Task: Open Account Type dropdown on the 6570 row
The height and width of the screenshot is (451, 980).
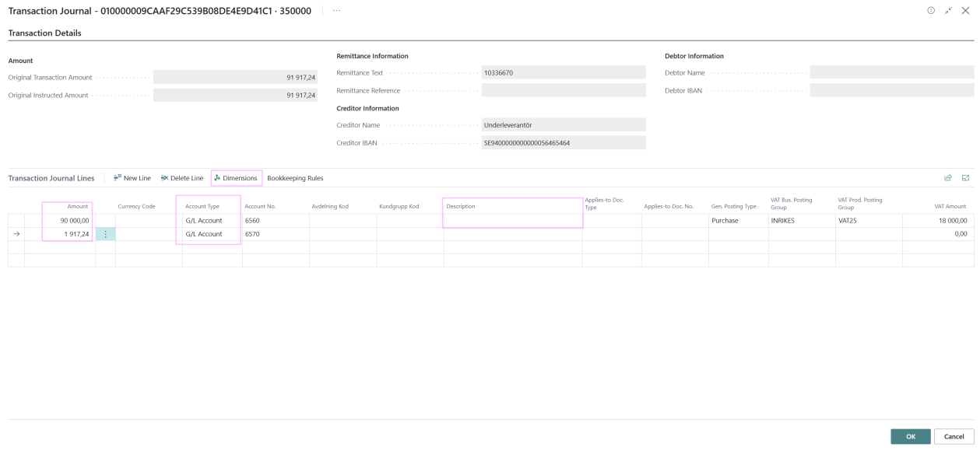Action: click(x=212, y=234)
